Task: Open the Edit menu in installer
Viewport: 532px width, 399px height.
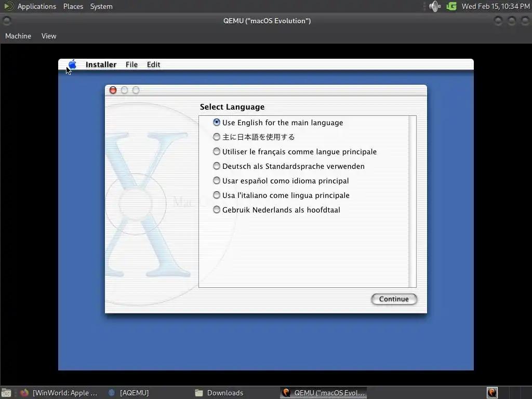Action: coord(153,64)
